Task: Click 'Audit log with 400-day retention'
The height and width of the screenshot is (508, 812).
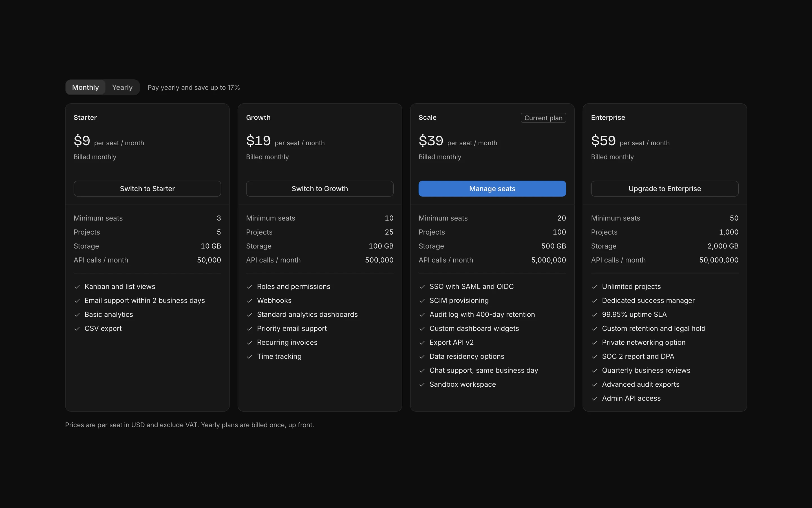Action: point(482,314)
